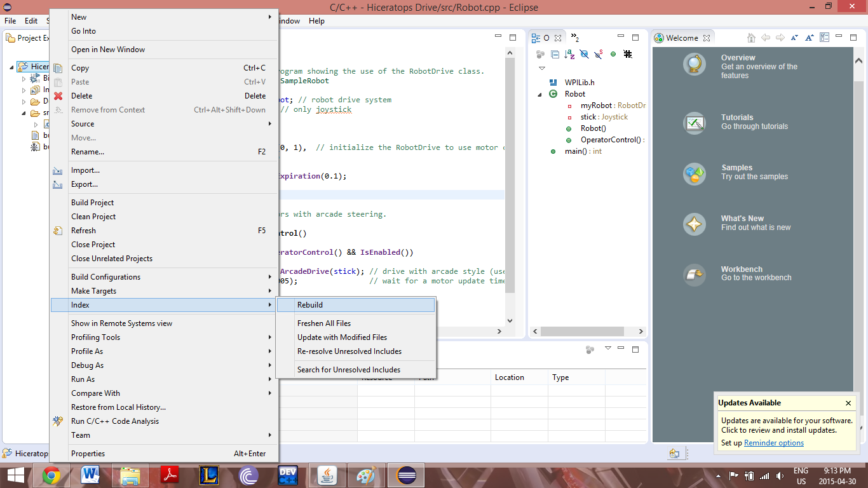868x488 pixels.
Task: Choose Build Project
Action: tap(164, 203)
